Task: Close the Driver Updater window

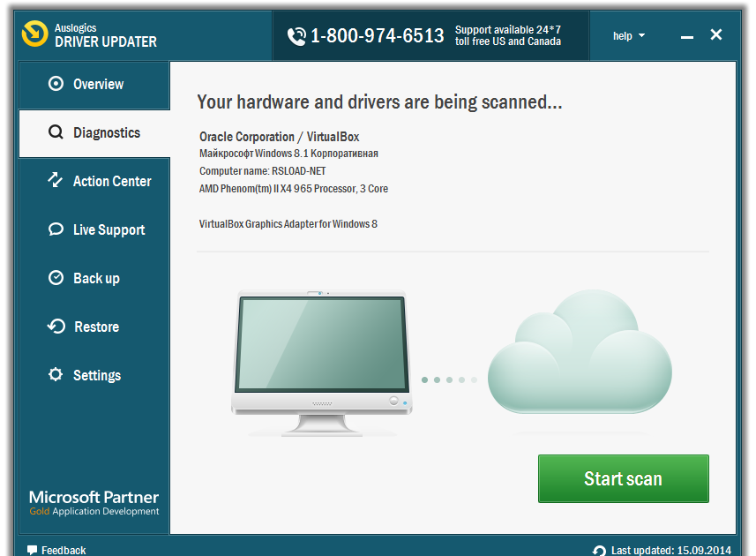Action: [x=716, y=34]
